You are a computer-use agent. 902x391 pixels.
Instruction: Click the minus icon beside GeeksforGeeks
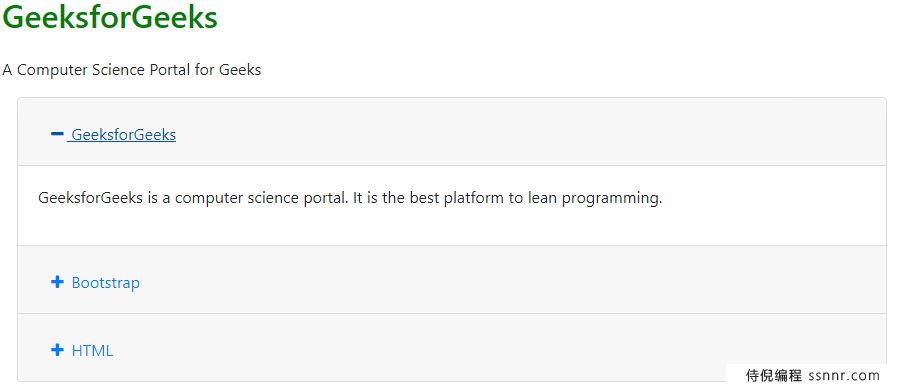(57, 134)
